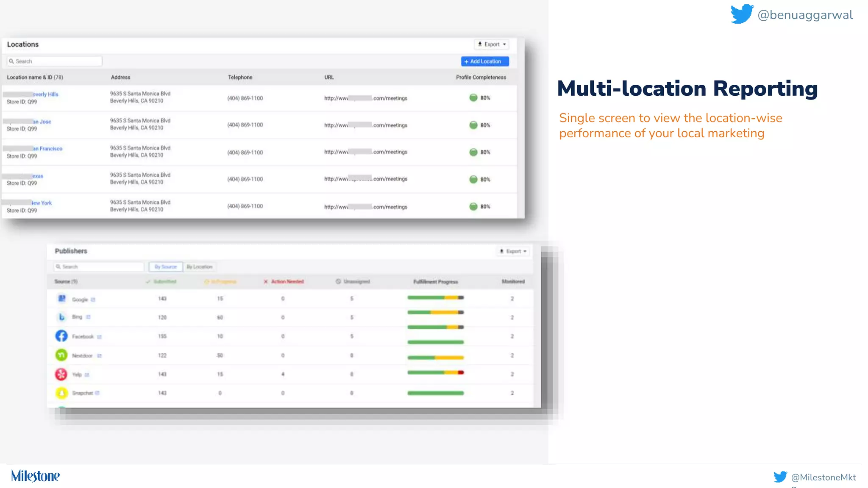This screenshot has height=488, width=868.
Task: Click the Publishers search field
Action: click(x=99, y=266)
